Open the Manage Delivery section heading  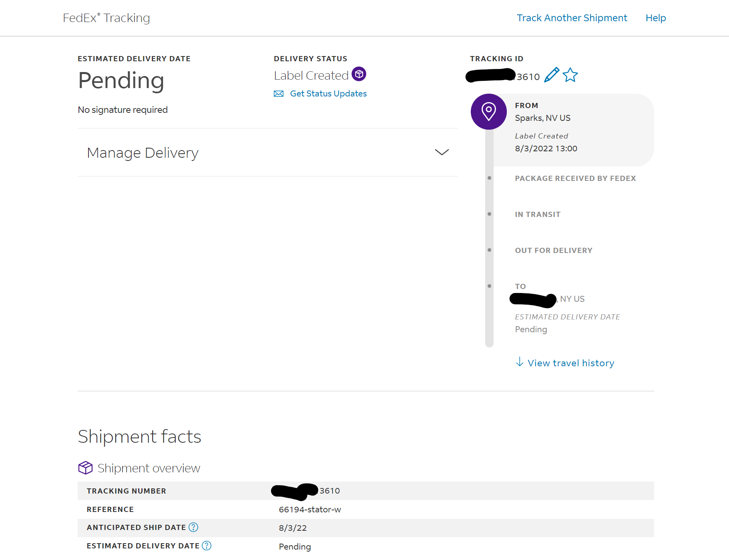pos(143,153)
